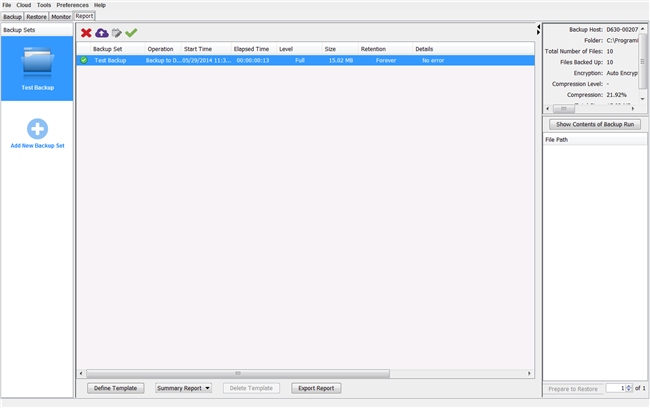This screenshot has width=650, height=408.
Task: Expand right panel with right-pointing divider arrow
Action: point(538,32)
